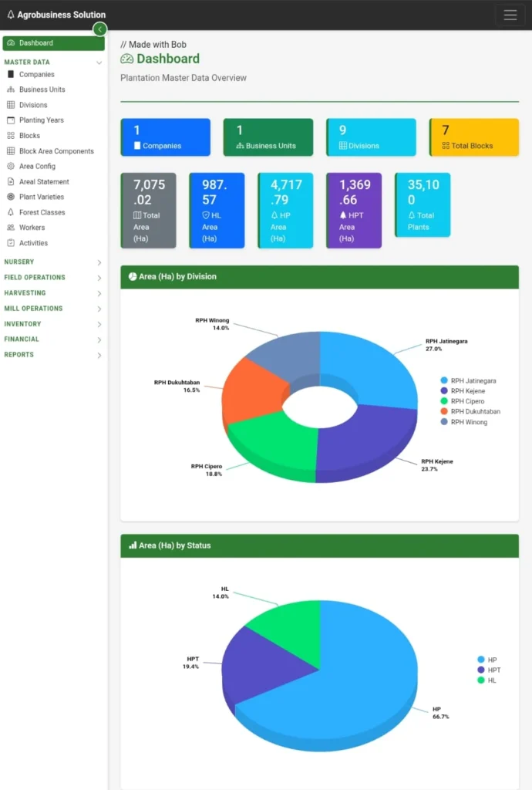Click the green Business Units card

click(268, 137)
